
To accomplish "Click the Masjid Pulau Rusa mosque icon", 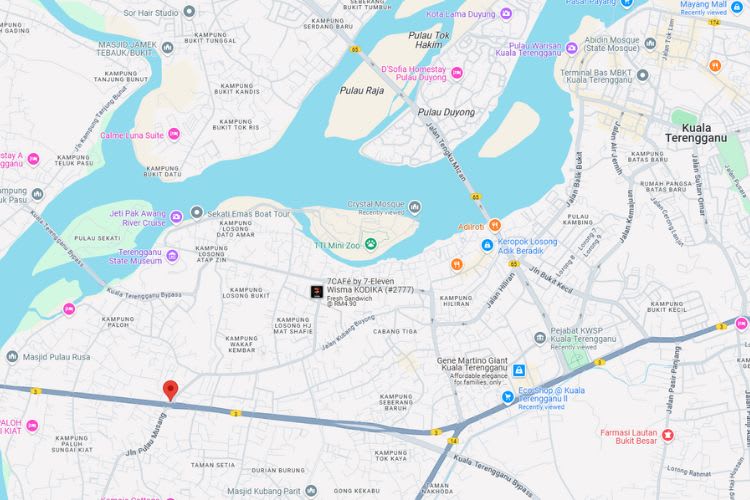I will point(12,356).
